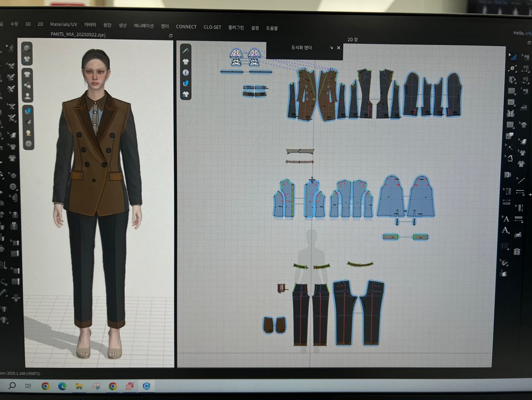Image resolution: width=532 pixels, height=400 pixels.
Task: Open File Explorer from the taskbar
Action: [79, 386]
